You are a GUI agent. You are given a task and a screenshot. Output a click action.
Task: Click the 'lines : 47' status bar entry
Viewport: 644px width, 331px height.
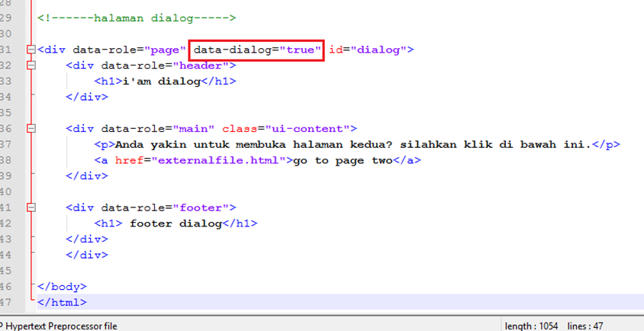point(585,326)
